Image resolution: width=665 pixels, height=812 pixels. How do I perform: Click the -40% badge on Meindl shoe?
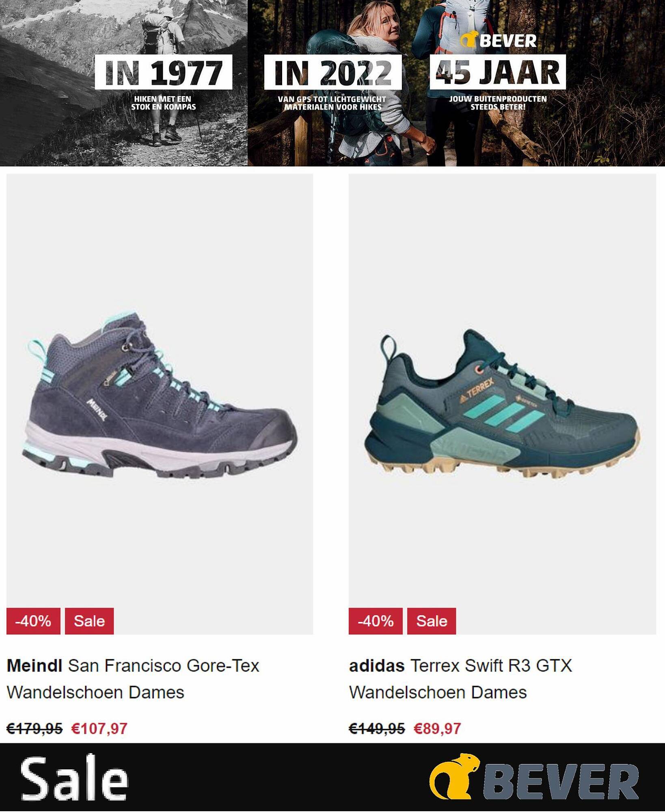tap(33, 621)
